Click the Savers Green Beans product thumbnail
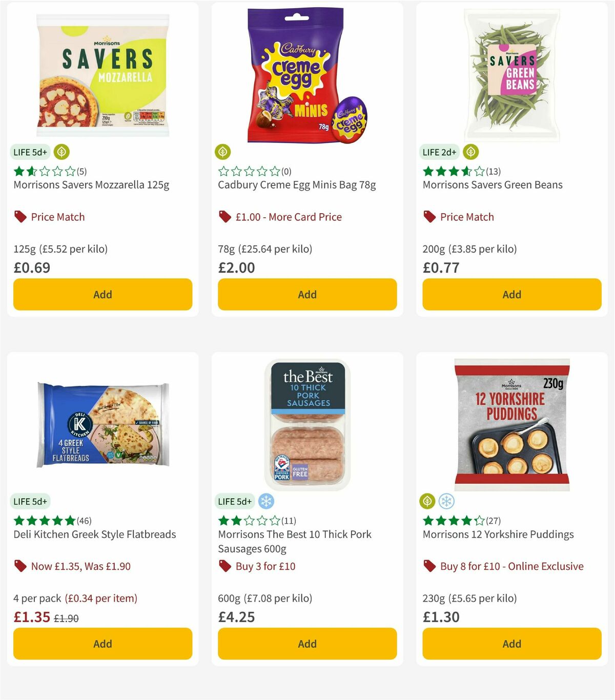 [511, 75]
